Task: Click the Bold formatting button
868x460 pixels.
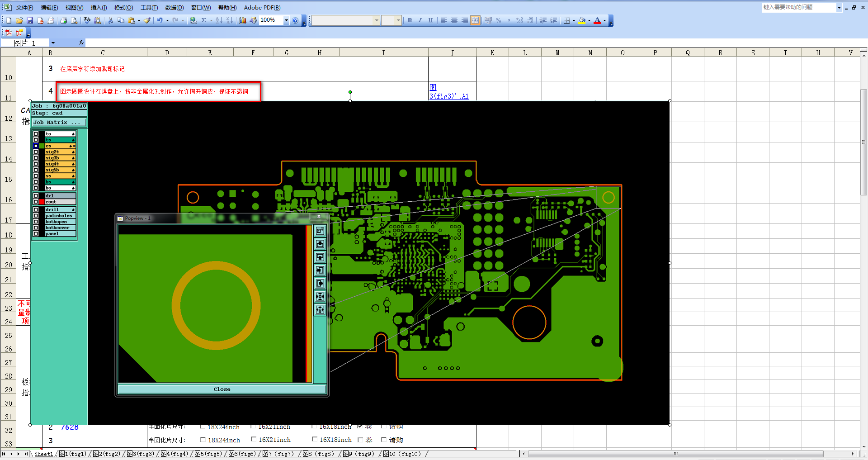Action: pyautogui.click(x=410, y=20)
